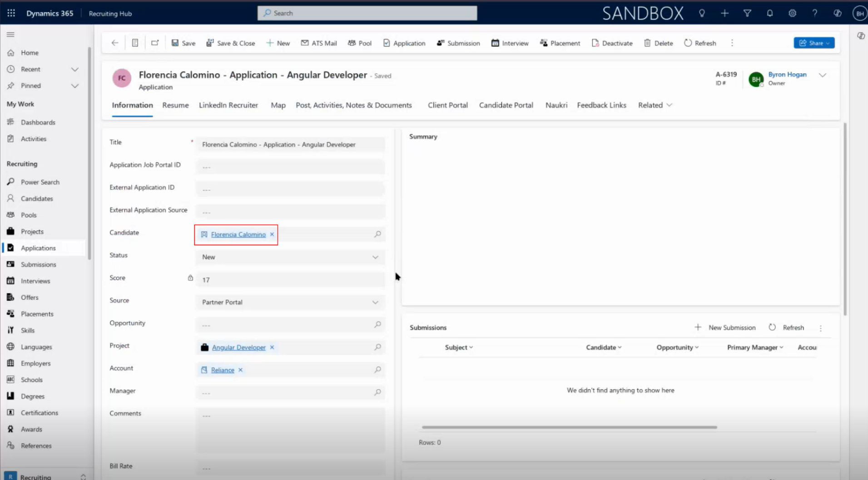Click New Submission button
The width and height of the screenshot is (868, 480).
[x=725, y=327]
